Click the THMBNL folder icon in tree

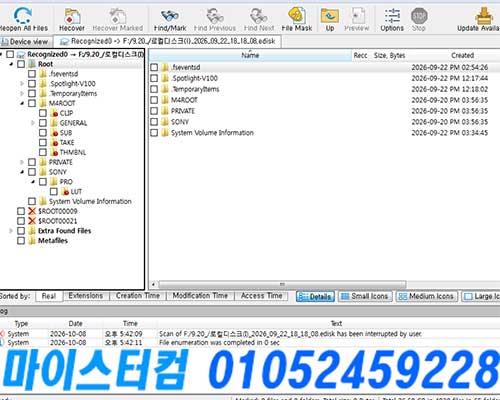click(54, 152)
